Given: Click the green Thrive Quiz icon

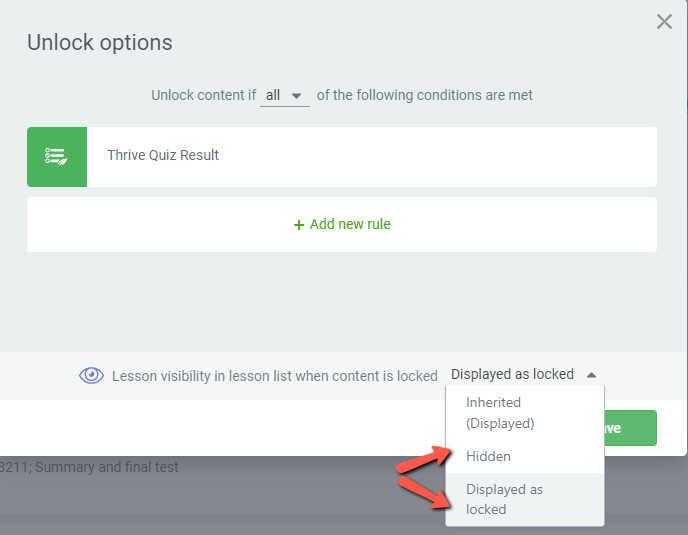Looking at the screenshot, I should (x=57, y=157).
